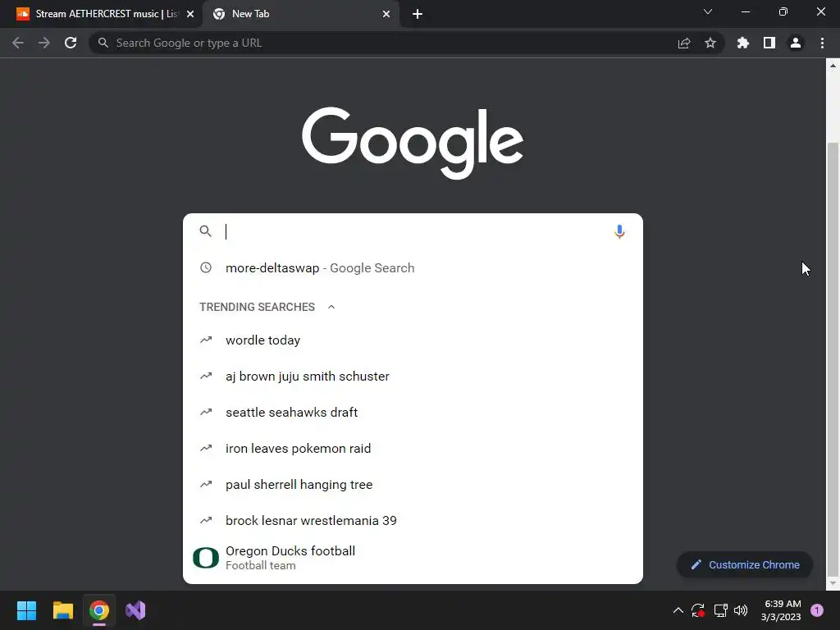This screenshot has width=840, height=630.
Task: Choose the wordle today suggestion
Action: point(413,340)
